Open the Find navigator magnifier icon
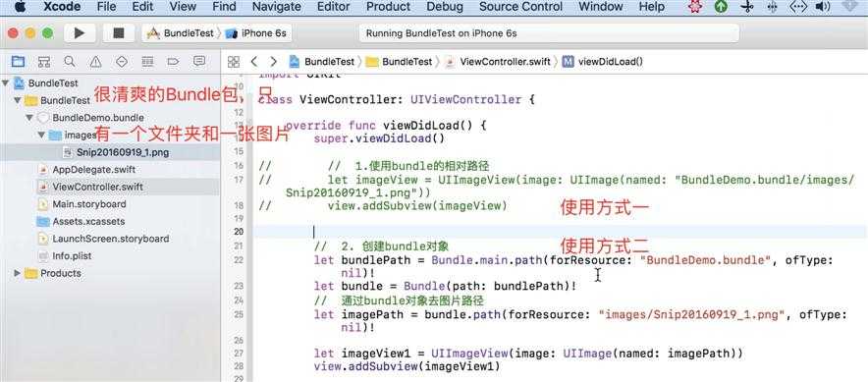This screenshot has height=382, width=868. (x=70, y=62)
